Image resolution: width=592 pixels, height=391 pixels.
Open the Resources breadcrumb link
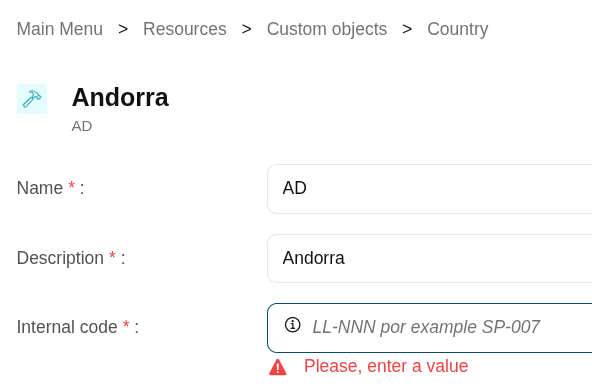(185, 29)
